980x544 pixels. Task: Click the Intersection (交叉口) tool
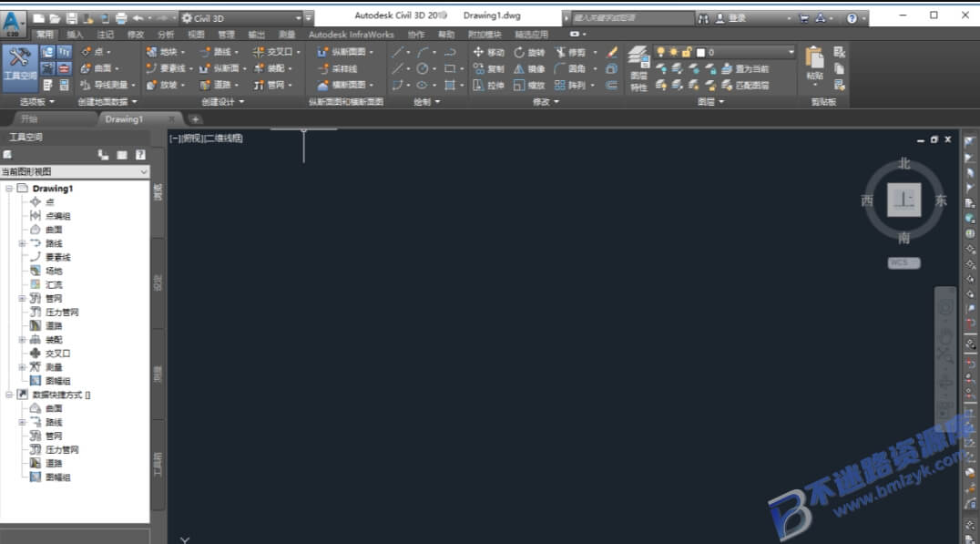point(276,52)
